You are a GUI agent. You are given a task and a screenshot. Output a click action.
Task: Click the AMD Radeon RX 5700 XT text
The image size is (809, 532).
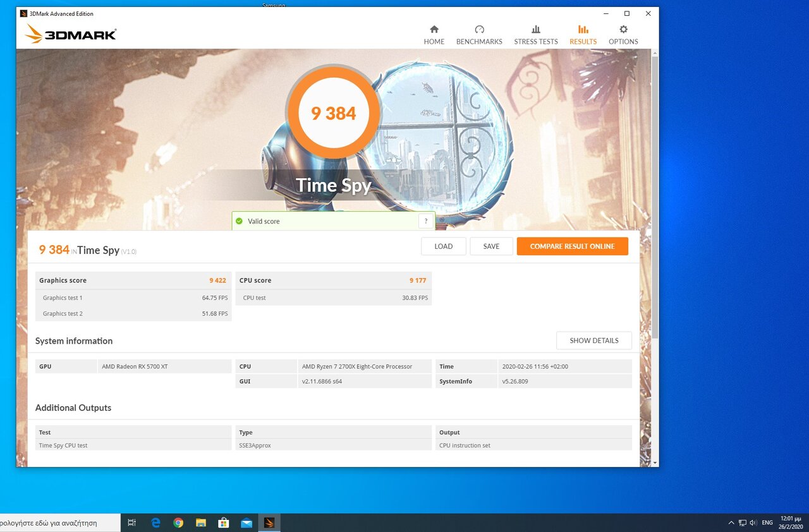135,366
